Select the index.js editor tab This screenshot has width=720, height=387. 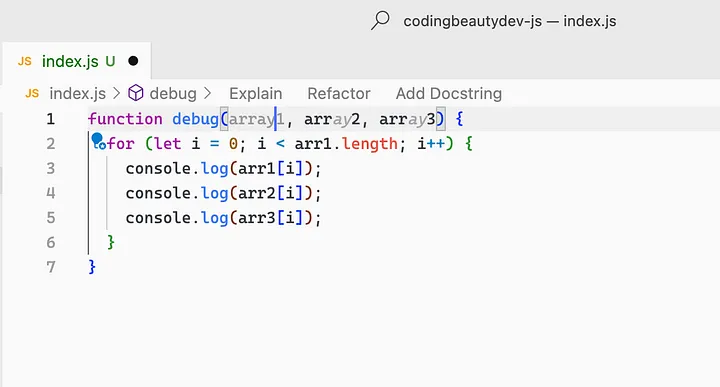[77, 61]
